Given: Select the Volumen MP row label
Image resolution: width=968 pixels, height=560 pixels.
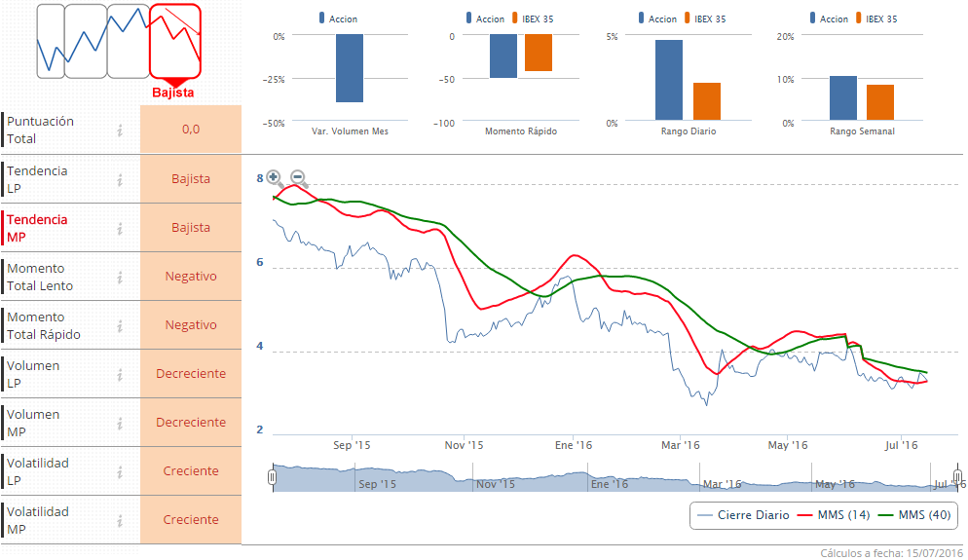Looking at the screenshot, I should click(33, 423).
